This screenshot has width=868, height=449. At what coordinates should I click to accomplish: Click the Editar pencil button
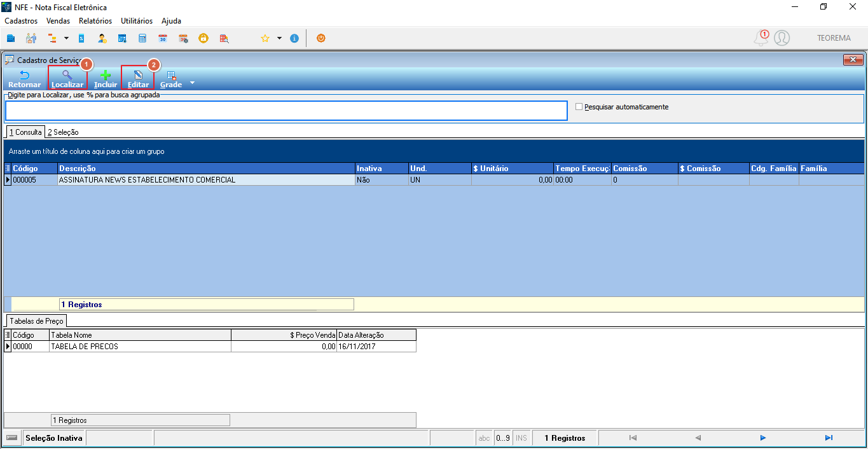coord(138,79)
